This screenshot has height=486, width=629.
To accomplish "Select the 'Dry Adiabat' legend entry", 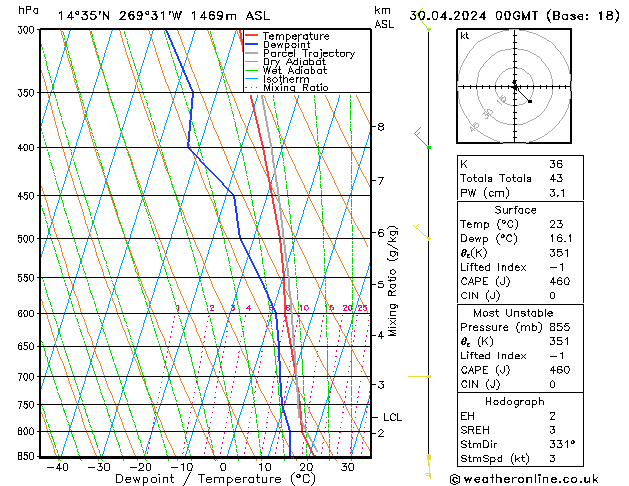I will [294, 62].
